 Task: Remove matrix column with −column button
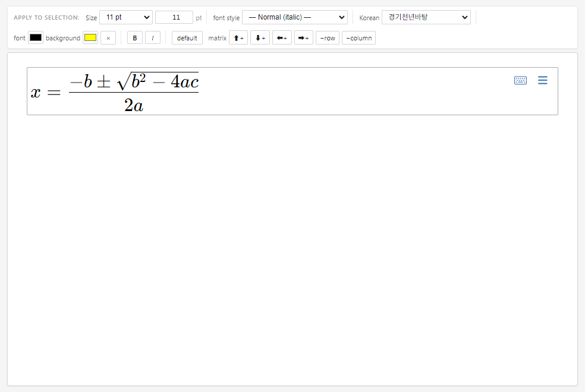(x=358, y=37)
